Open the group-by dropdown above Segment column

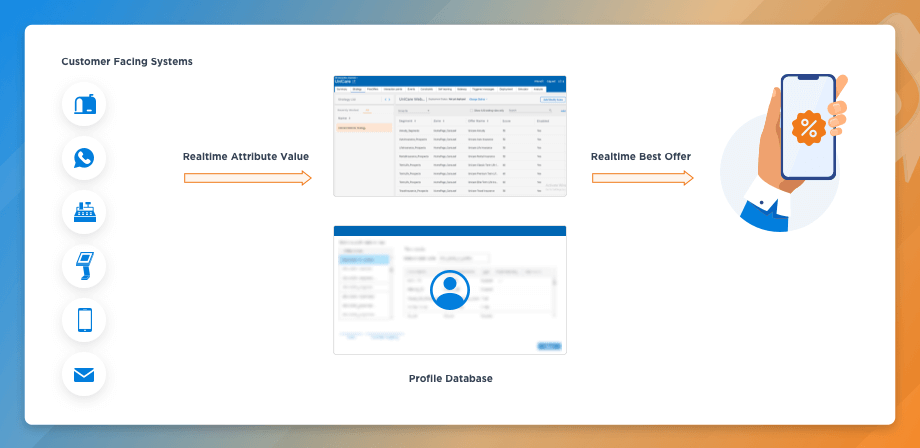pos(414,111)
